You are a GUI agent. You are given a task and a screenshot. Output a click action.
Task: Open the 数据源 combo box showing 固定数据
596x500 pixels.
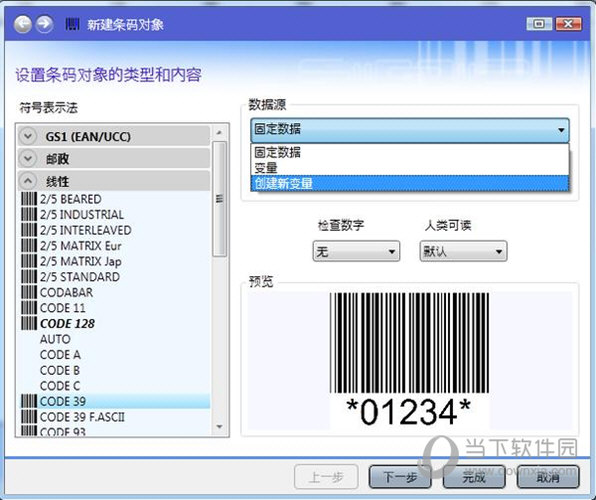[410, 130]
